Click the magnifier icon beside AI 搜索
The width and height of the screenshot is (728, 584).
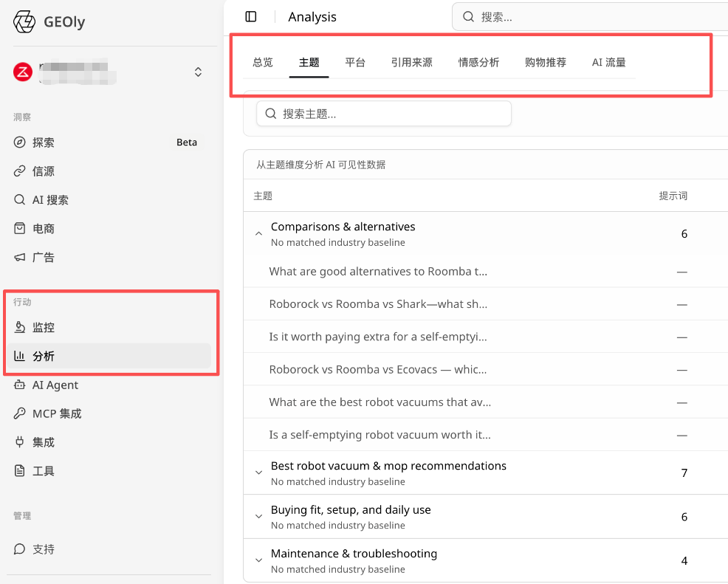click(x=19, y=200)
